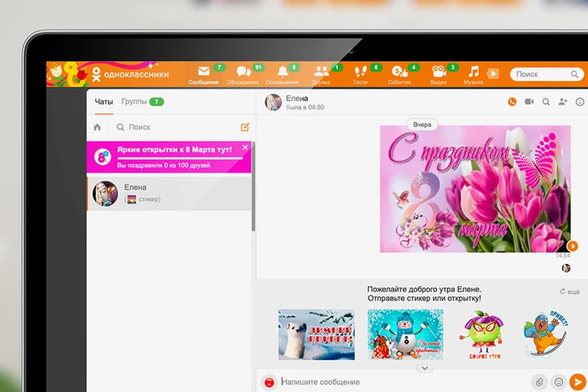The image size is (588, 392).
Task: Refresh suggestions with the ещё link
Action: pyautogui.click(x=570, y=292)
